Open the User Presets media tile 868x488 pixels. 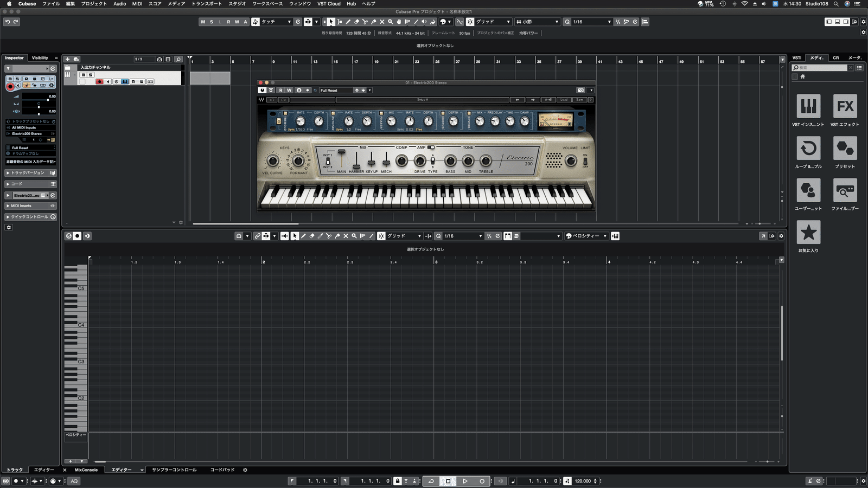pos(808,190)
